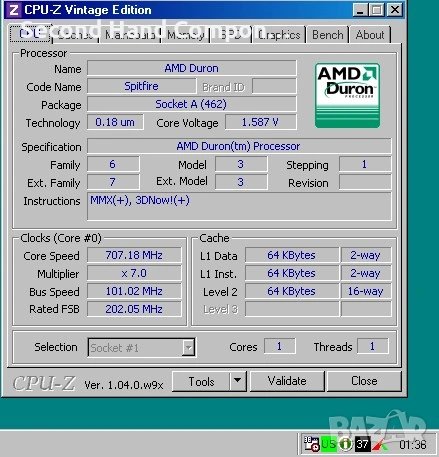Screen dimensions: 439x457
Task: Open the task scheduler tray icon
Action: (311, 444)
